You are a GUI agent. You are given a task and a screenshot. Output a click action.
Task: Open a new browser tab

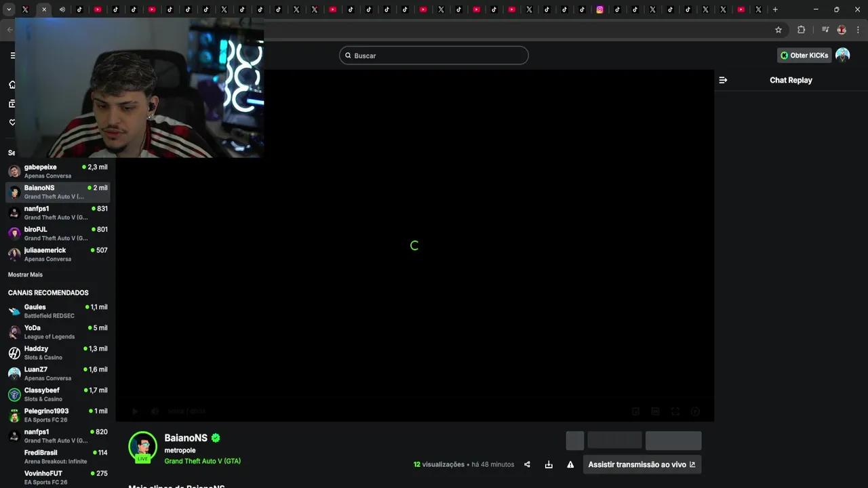click(775, 9)
